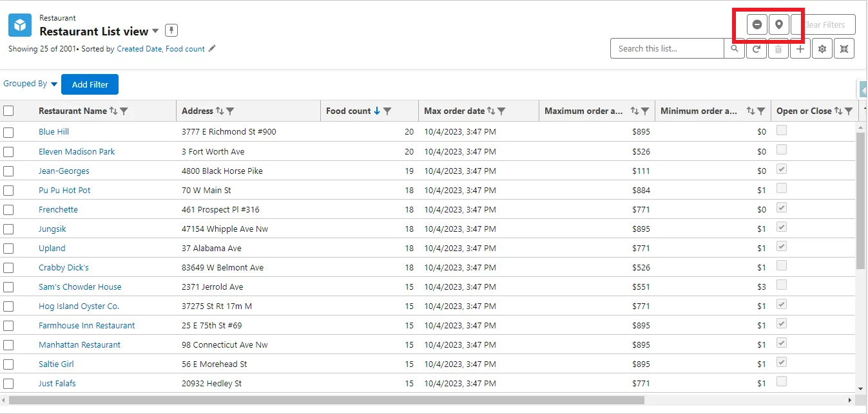The width and height of the screenshot is (868, 414).
Task: Click the circular minus icon button
Action: pos(757,24)
